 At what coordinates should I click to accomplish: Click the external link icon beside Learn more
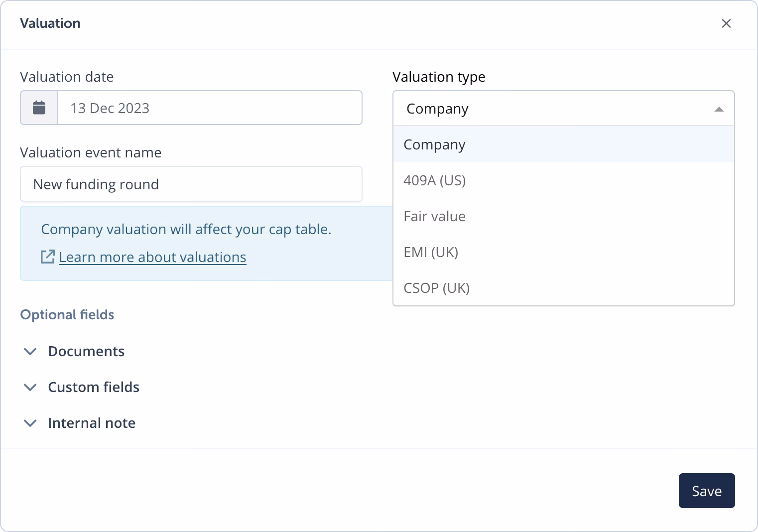48,257
